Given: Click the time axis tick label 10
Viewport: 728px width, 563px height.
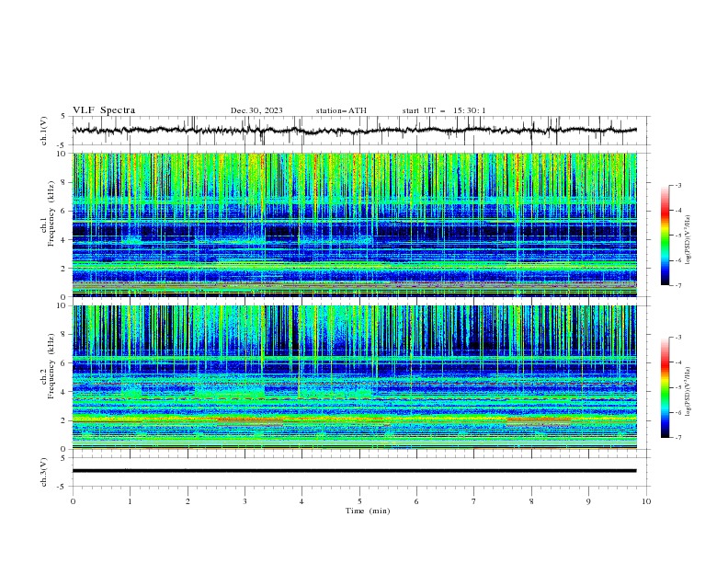Looking at the screenshot, I should 646,501.
